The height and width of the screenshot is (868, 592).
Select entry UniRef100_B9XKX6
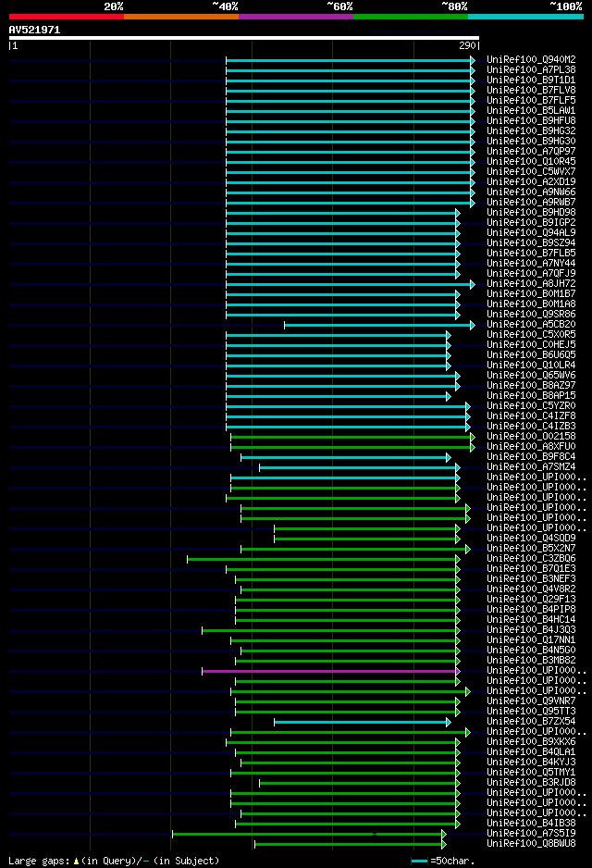pos(531,742)
